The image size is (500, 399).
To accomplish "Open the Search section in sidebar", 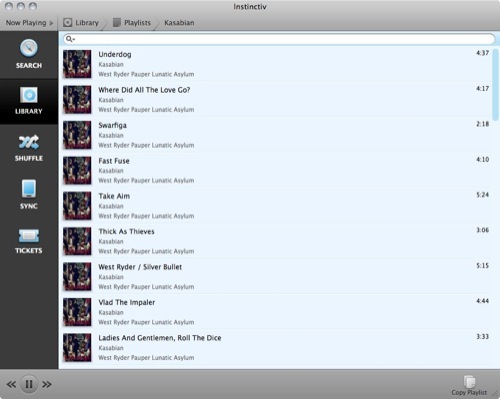I will (x=29, y=54).
